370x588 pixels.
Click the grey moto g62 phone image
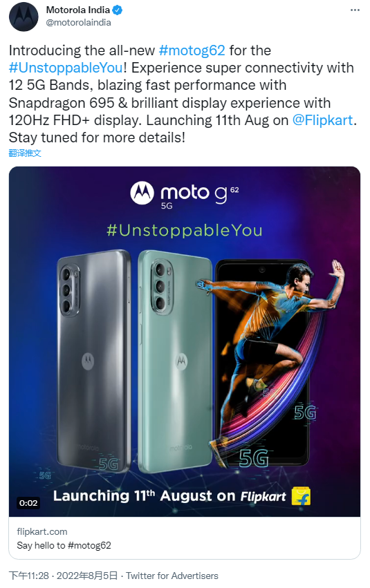94,359
